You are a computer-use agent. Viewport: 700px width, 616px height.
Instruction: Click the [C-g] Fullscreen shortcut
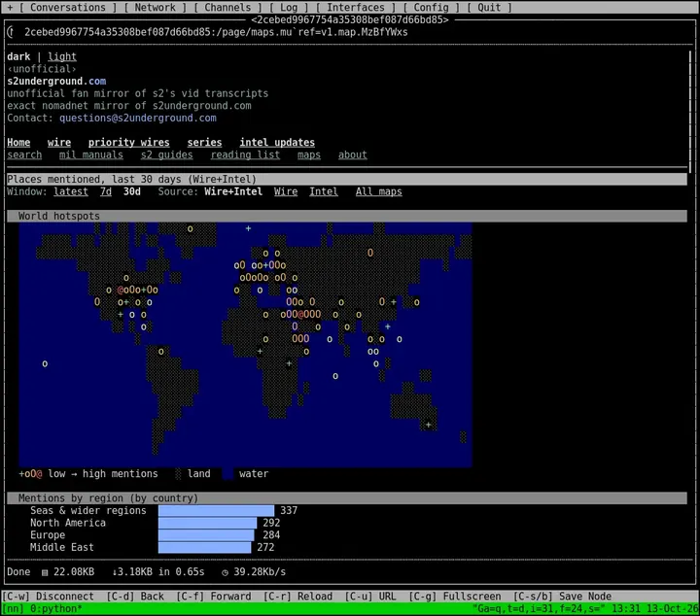(455, 597)
